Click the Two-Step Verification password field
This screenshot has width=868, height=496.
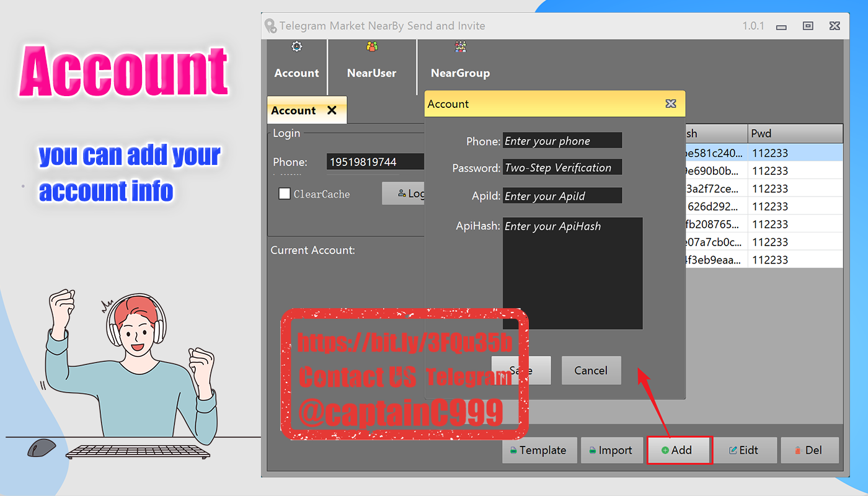coord(562,167)
